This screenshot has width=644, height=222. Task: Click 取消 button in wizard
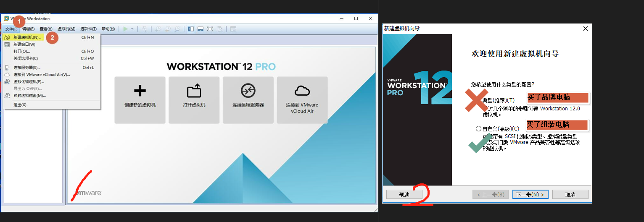pos(570,194)
